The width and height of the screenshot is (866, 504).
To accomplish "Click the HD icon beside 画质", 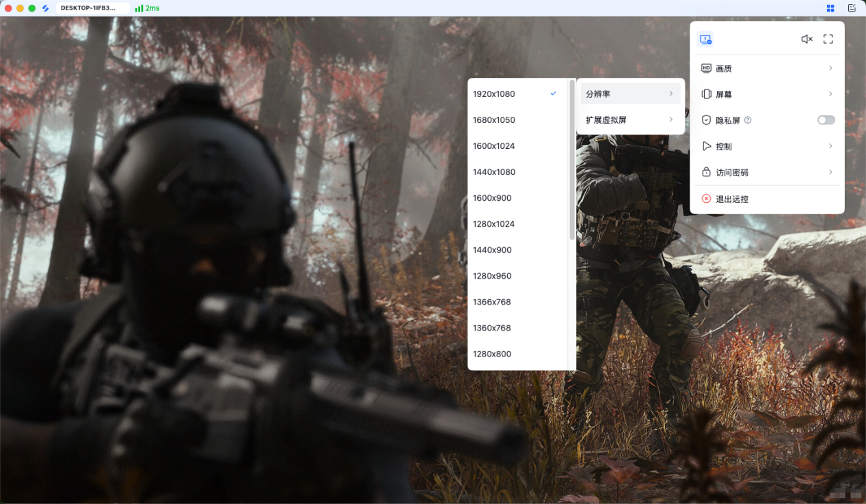I will 707,68.
